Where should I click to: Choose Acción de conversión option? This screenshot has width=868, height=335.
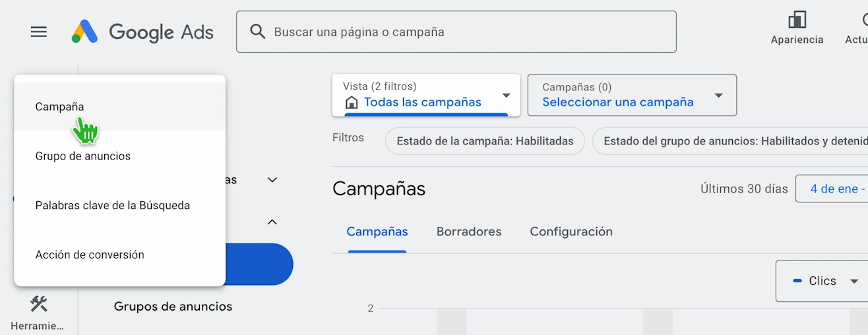(x=90, y=255)
